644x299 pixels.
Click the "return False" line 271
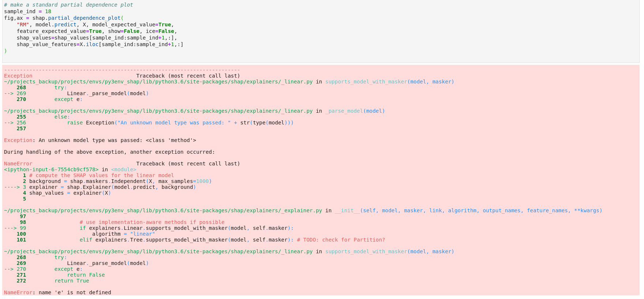click(86, 275)
